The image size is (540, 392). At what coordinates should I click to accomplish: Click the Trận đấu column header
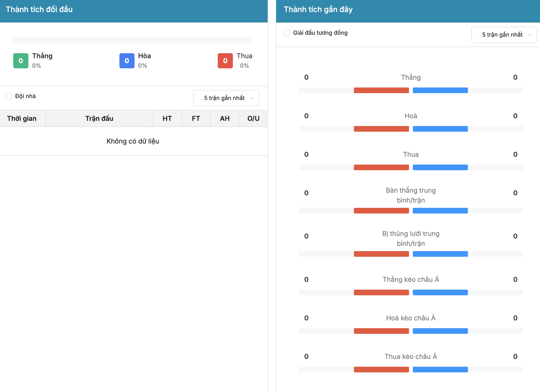pyautogui.click(x=99, y=118)
